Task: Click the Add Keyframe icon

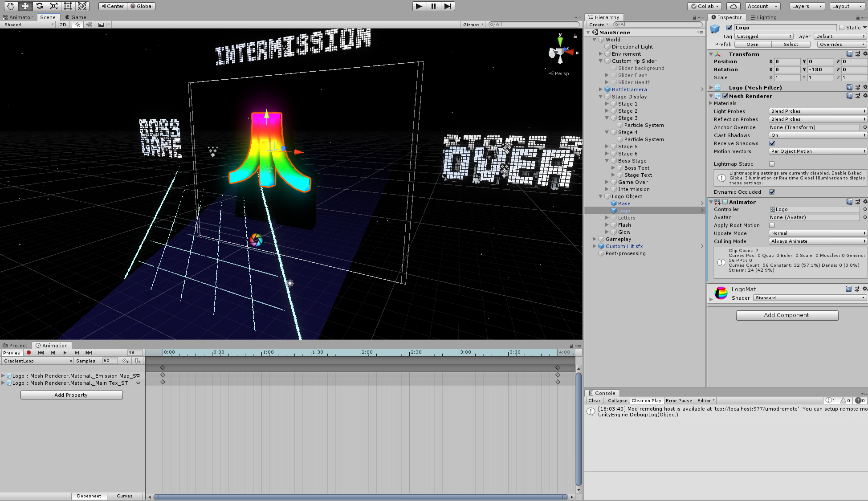Action: click(x=126, y=361)
